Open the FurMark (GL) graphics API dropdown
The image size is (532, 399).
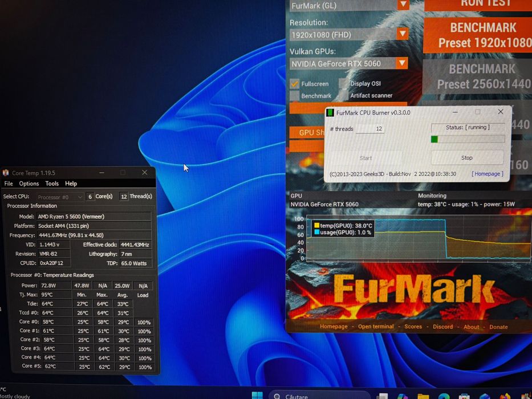pyautogui.click(x=349, y=5)
